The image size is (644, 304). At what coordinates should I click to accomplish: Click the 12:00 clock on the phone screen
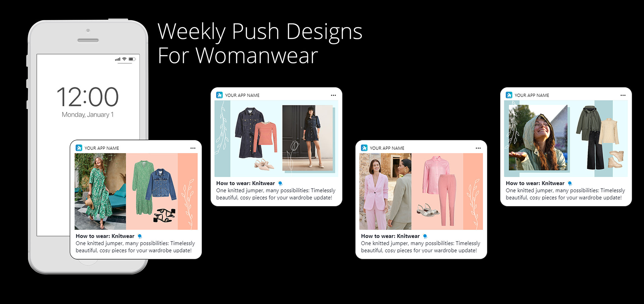pos(88,97)
